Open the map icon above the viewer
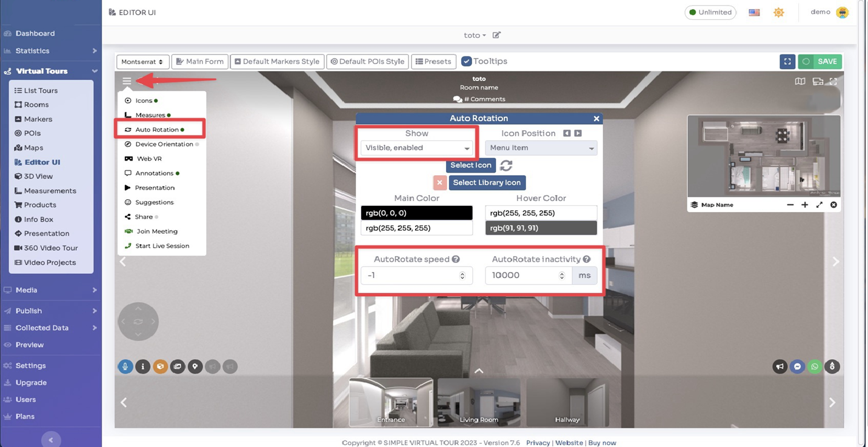Screen dimensions: 868x447 [x=800, y=81]
